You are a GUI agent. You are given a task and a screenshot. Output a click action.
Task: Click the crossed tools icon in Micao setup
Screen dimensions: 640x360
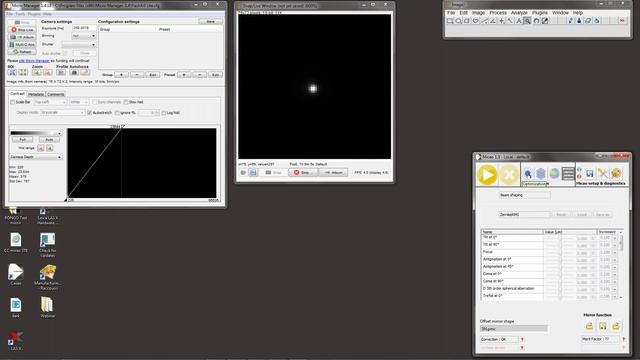pyautogui.click(x=602, y=173)
